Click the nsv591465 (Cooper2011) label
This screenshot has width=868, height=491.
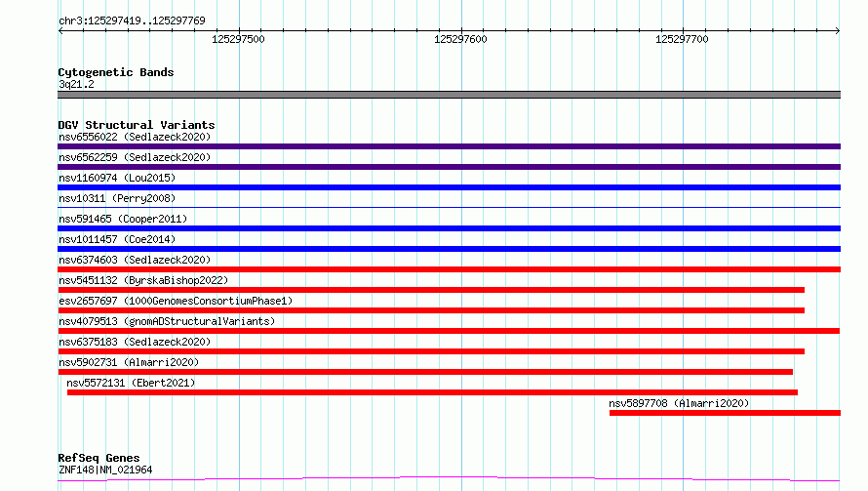coord(123,219)
